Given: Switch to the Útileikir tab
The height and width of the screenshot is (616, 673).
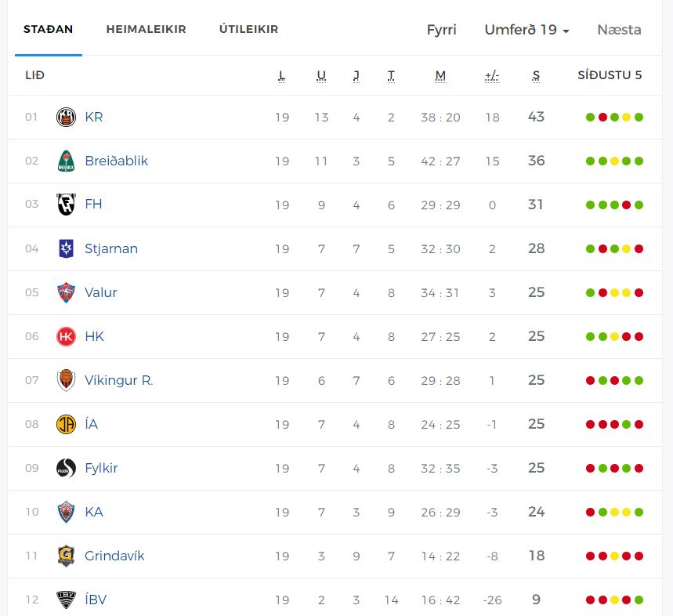Looking at the screenshot, I should [x=248, y=29].
